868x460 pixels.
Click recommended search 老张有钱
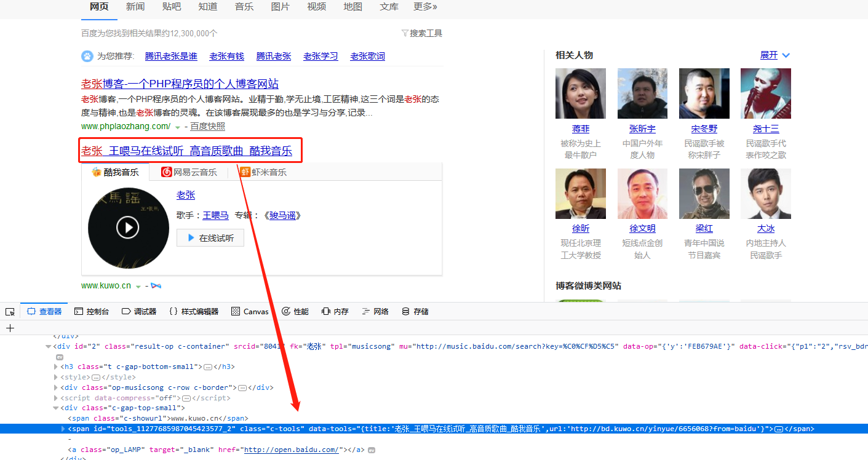[226, 56]
